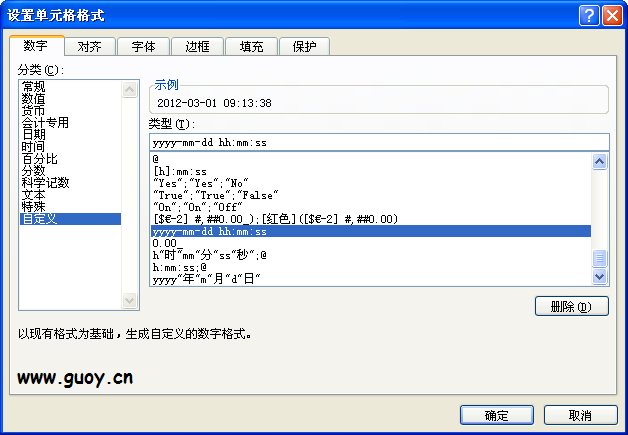Select the 分数 category
This screenshot has width=628, height=435.
tap(70, 171)
